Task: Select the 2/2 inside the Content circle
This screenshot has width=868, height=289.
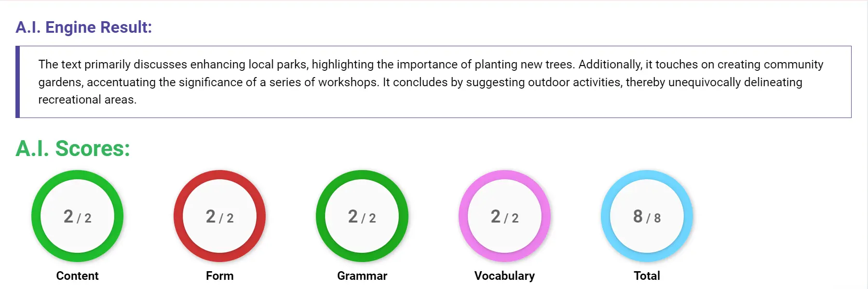Action: pyautogui.click(x=77, y=217)
